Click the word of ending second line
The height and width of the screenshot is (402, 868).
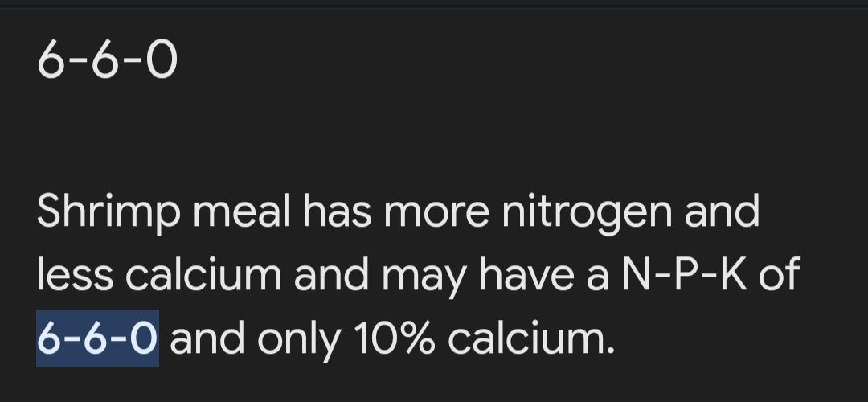(x=780, y=275)
